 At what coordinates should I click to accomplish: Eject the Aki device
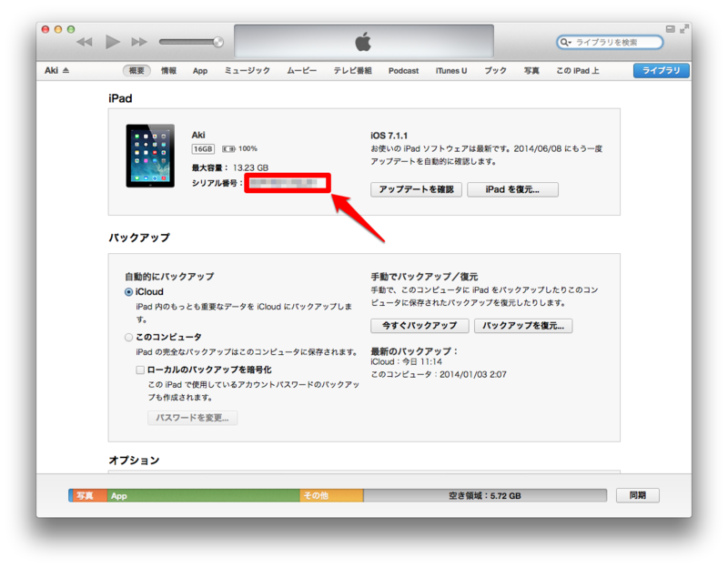tap(66, 71)
